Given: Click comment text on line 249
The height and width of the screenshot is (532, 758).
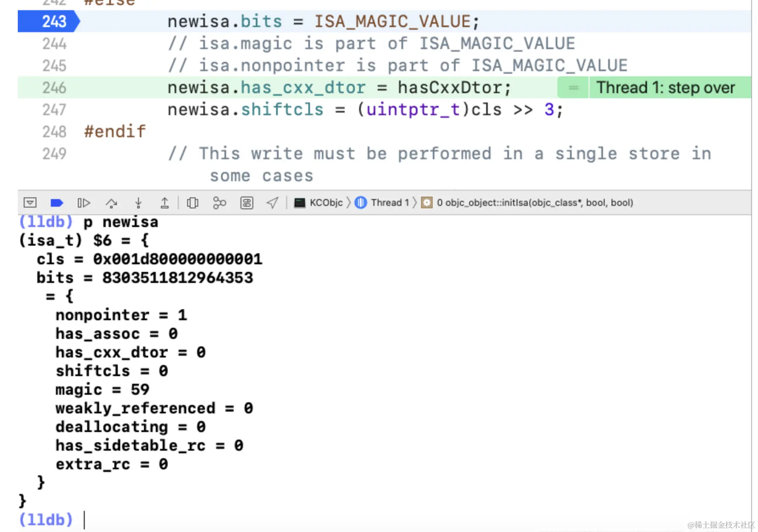Looking at the screenshot, I should [x=440, y=165].
